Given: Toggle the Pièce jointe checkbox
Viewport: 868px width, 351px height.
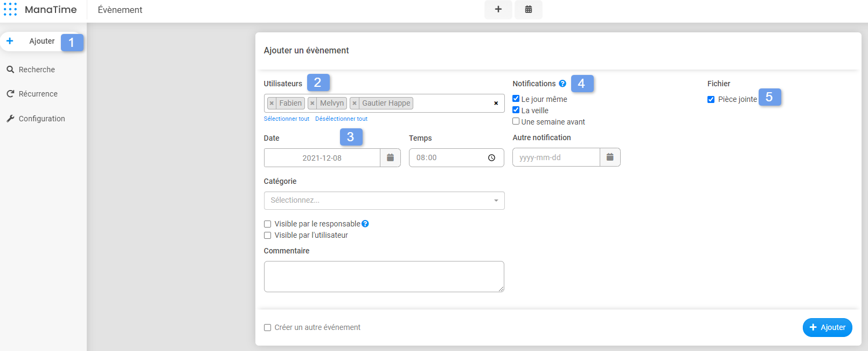Looking at the screenshot, I should click(x=711, y=100).
